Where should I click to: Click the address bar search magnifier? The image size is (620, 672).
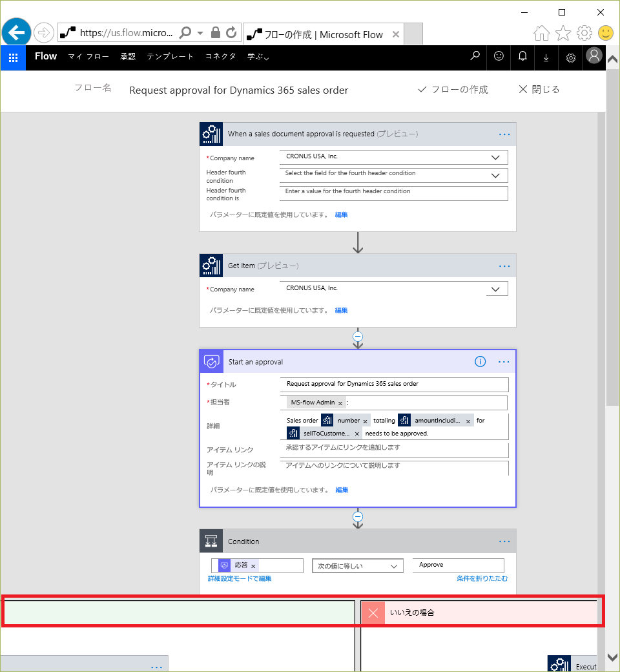(x=185, y=32)
